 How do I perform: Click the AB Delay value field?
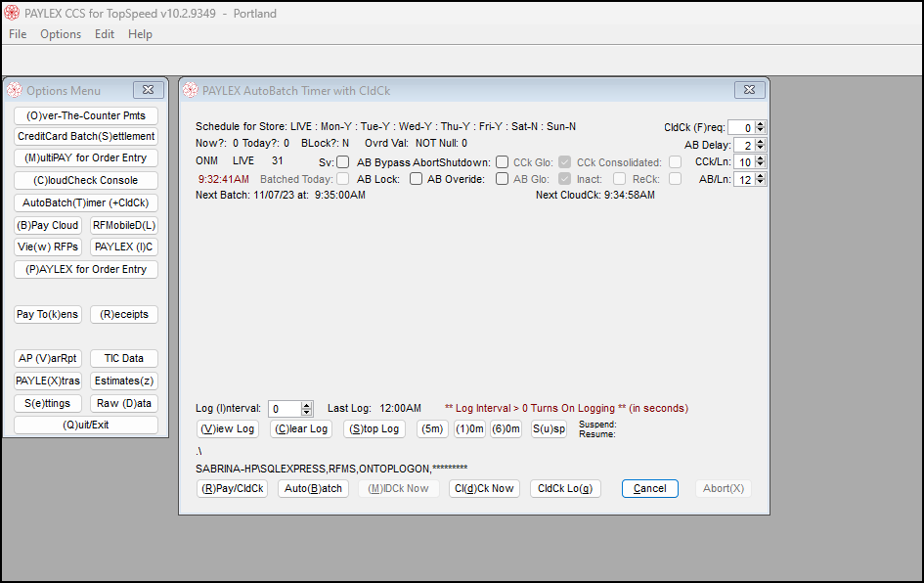coord(745,145)
